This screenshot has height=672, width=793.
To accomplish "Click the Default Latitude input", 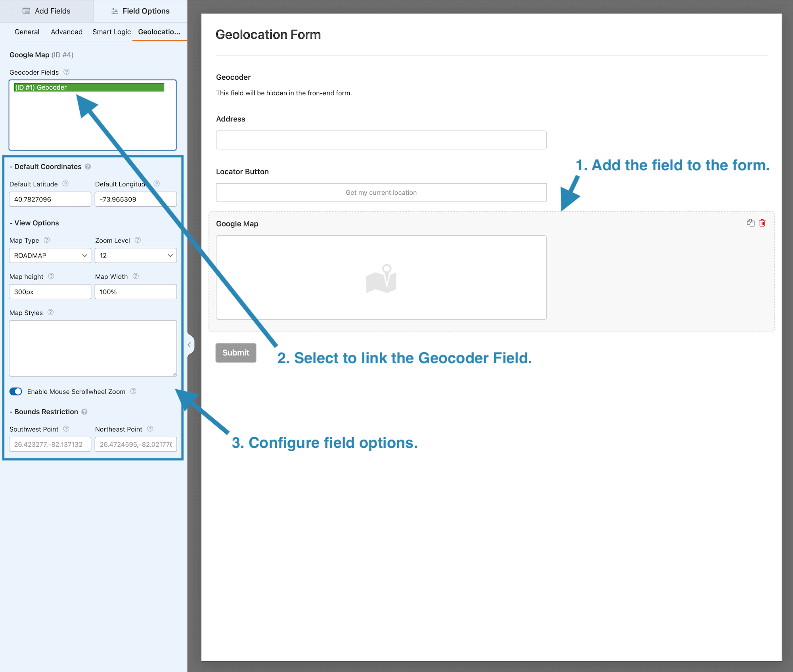I will pos(50,199).
